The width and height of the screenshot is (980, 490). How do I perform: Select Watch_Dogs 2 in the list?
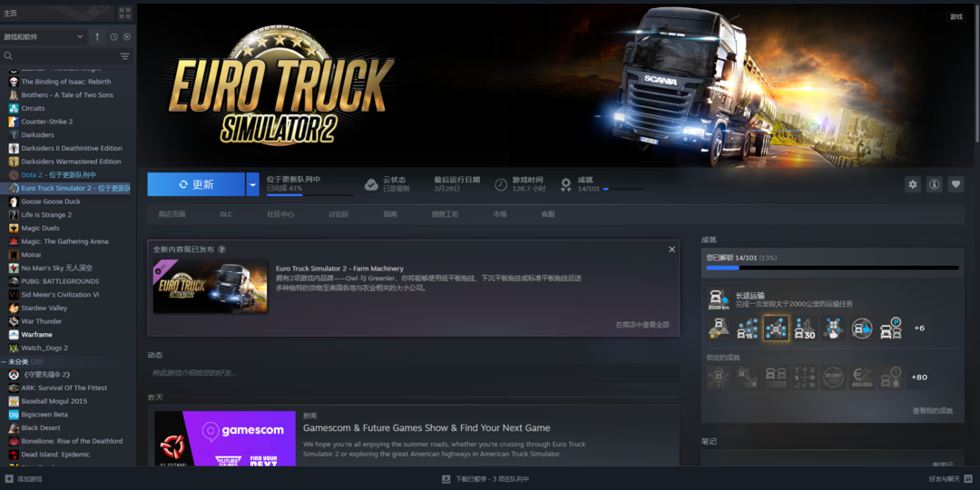click(x=44, y=348)
